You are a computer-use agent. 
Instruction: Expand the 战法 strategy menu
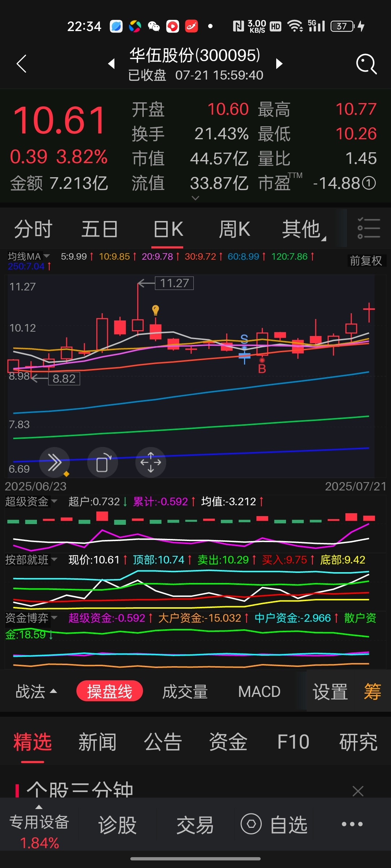[36, 692]
